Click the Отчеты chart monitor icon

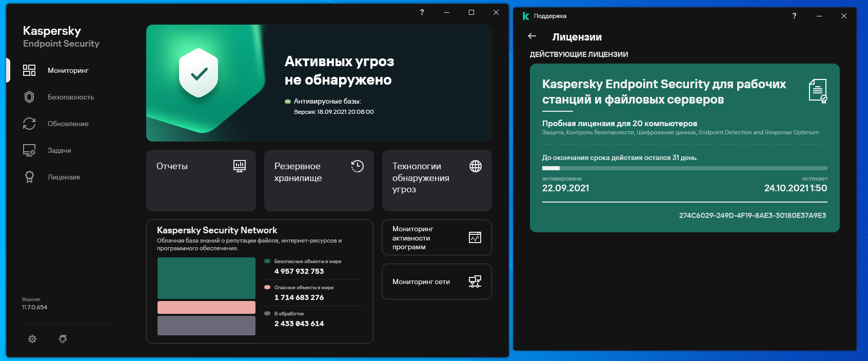tap(240, 166)
